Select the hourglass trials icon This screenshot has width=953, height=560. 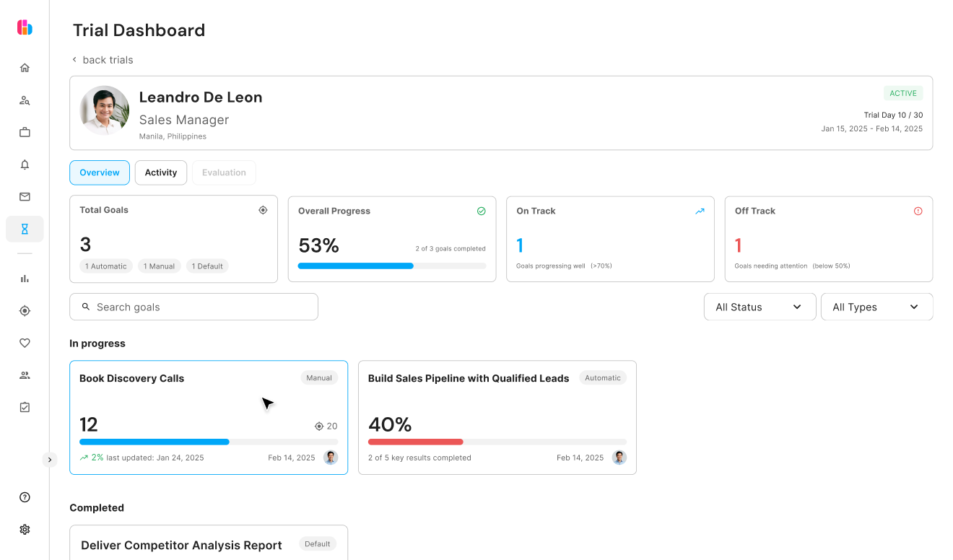[25, 229]
